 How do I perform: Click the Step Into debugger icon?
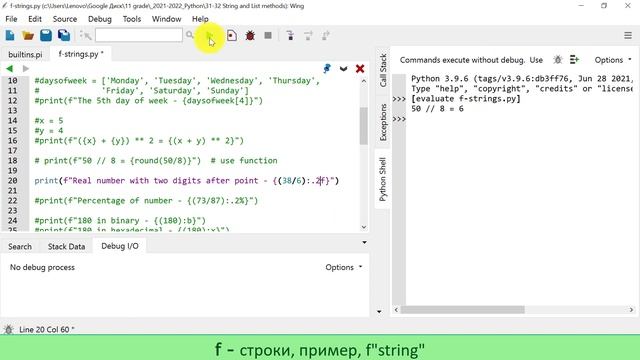click(290, 36)
